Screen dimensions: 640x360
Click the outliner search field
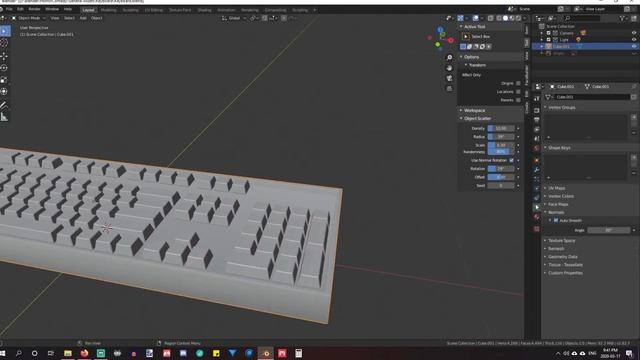coord(582,18)
